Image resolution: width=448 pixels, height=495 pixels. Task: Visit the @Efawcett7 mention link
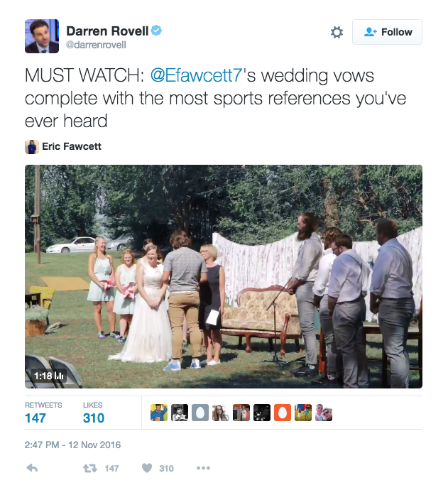pyautogui.click(x=196, y=75)
